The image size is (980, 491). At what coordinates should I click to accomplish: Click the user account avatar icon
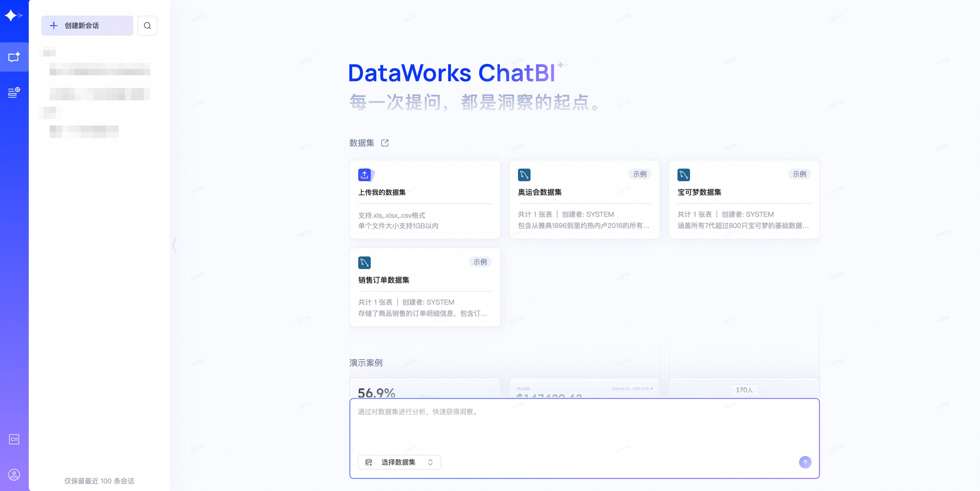click(x=14, y=475)
